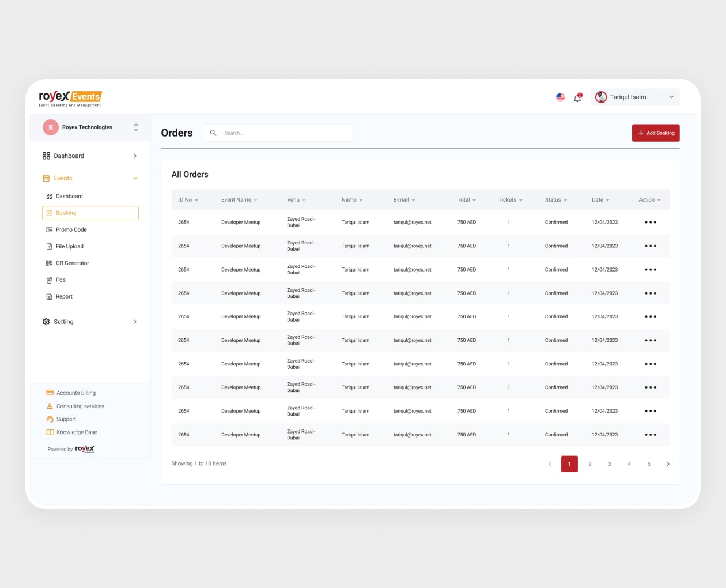Viewport: 726px width, 588px height.
Task: Open Accounts Billing link
Action: tap(75, 393)
